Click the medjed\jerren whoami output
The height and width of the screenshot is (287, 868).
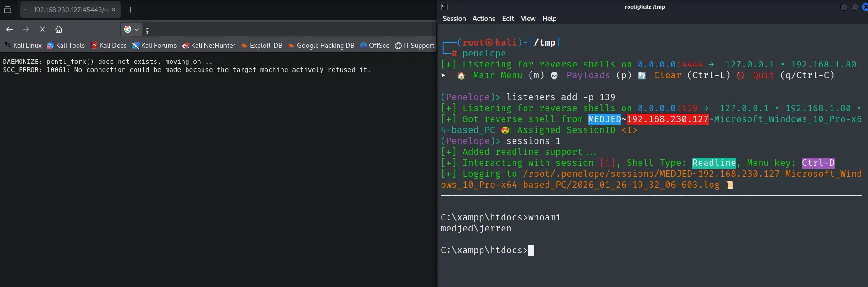point(476,228)
